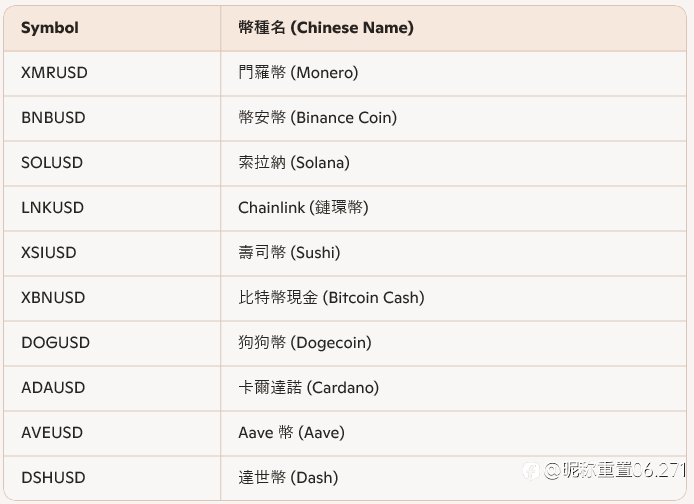Select the DOGUSD symbol cell

click(x=55, y=343)
